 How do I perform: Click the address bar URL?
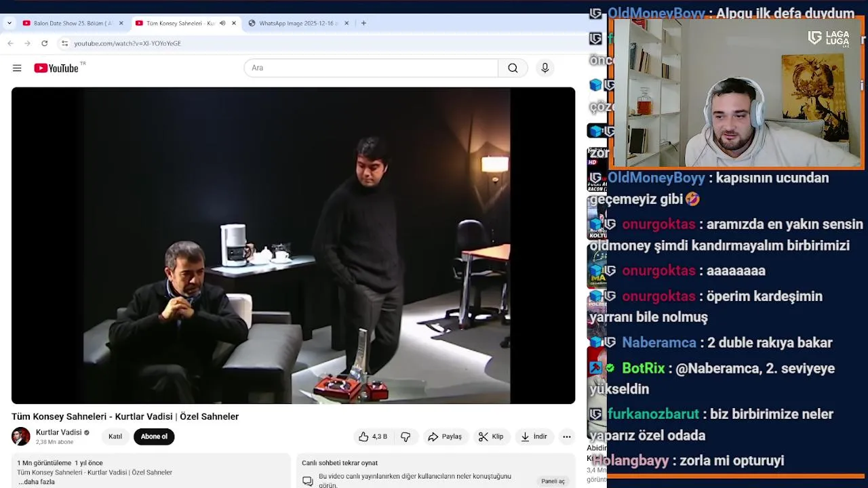pos(127,43)
